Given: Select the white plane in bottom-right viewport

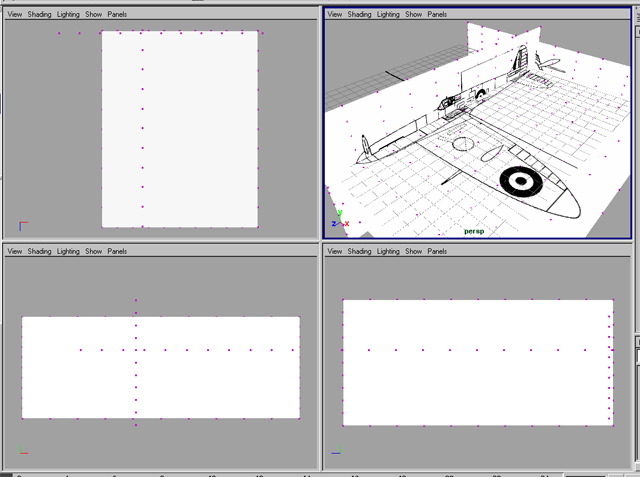Looking at the screenshot, I should [478, 363].
